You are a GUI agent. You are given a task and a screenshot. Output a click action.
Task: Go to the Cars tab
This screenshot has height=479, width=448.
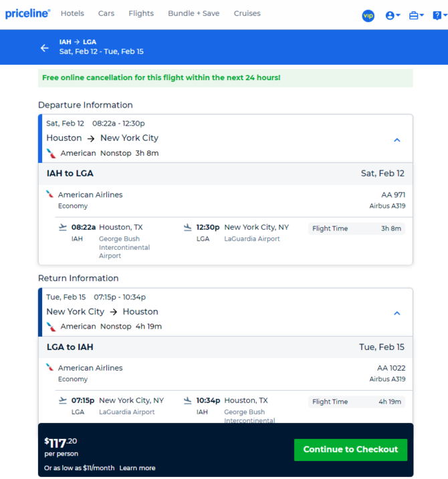coord(106,13)
